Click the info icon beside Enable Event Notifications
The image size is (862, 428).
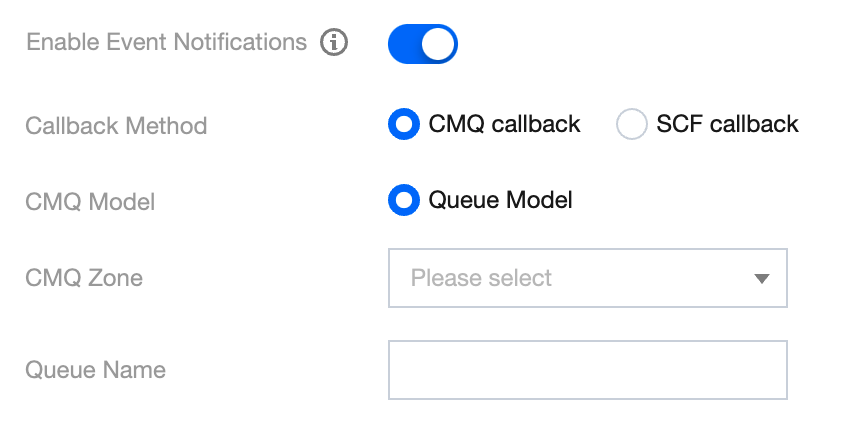point(334,43)
